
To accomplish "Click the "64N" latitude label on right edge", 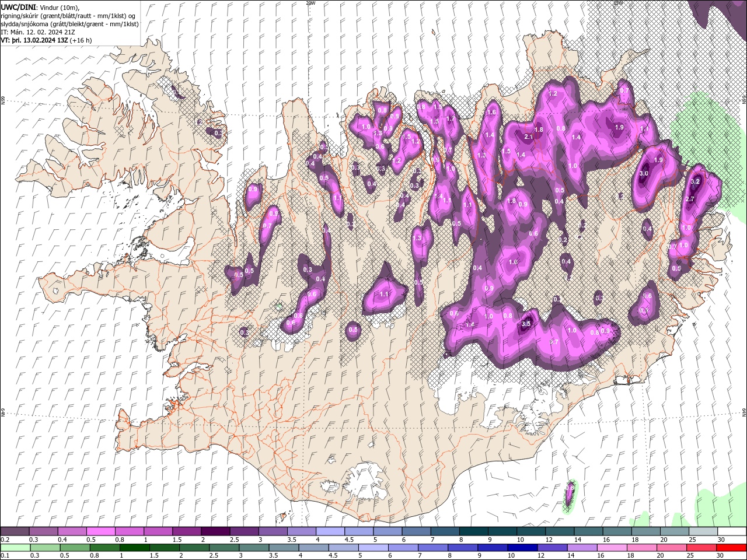I will click(x=744, y=412).
